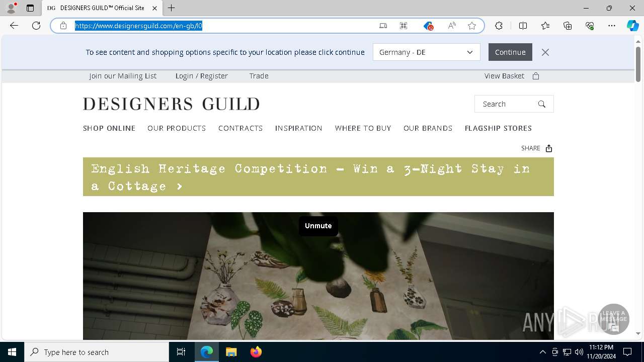644x362 pixels.
Task: Open the notification center icon
Action: 627,352
